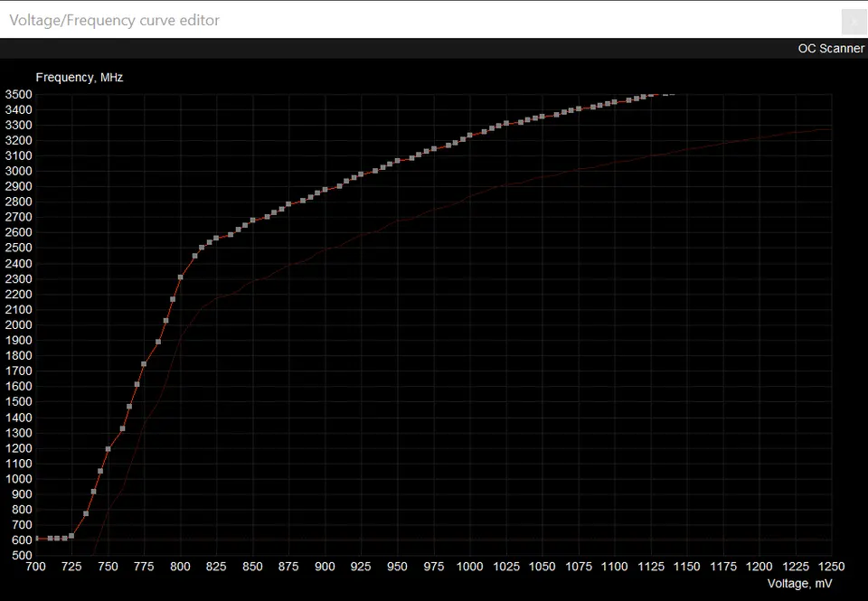Click the 3500 frequency axis label
Viewport: 868px width, 601px height.
18,95
